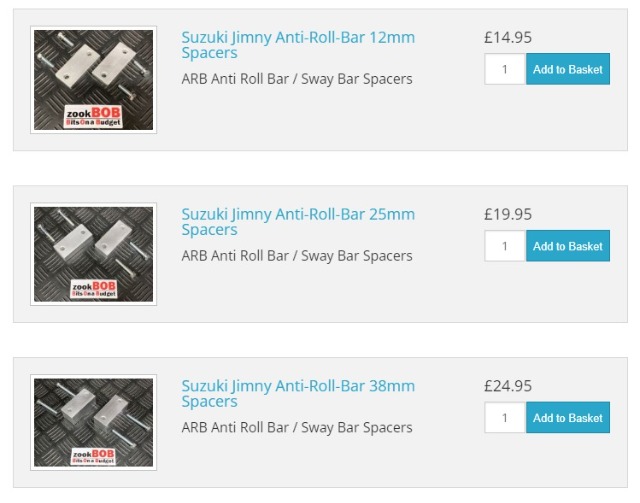Open the 38mm spacers product thumbnail
This screenshot has width=640, height=503.
(x=93, y=420)
